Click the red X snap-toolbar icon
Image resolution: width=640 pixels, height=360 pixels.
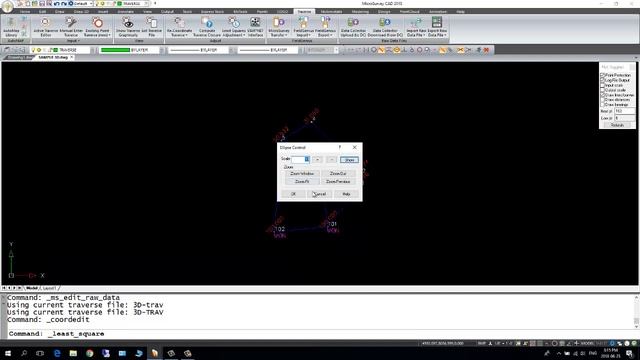(486, 50)
